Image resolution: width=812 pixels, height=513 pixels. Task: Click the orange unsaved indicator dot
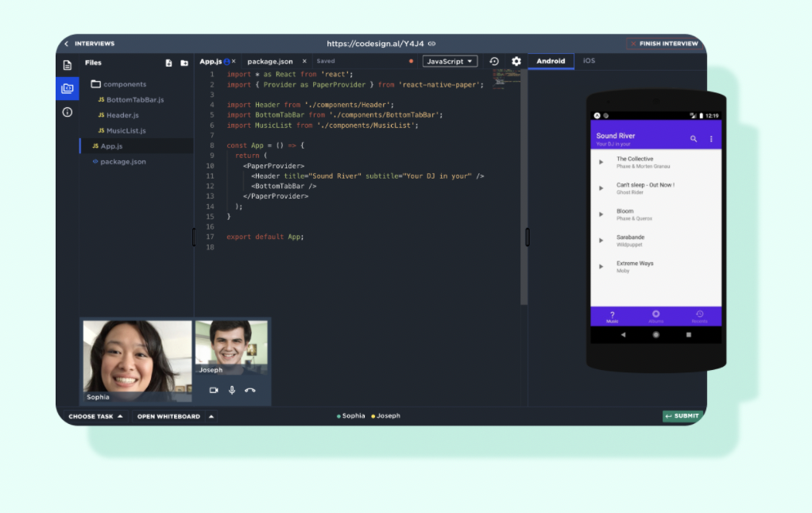[412, 61]
